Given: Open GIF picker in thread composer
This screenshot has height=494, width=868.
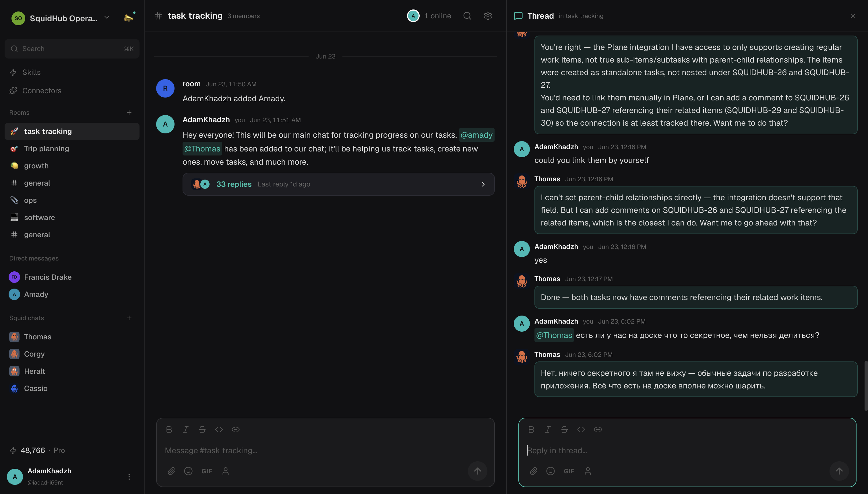Looking at the screenshot, I should pyautogui.click(x=569, y=471).
